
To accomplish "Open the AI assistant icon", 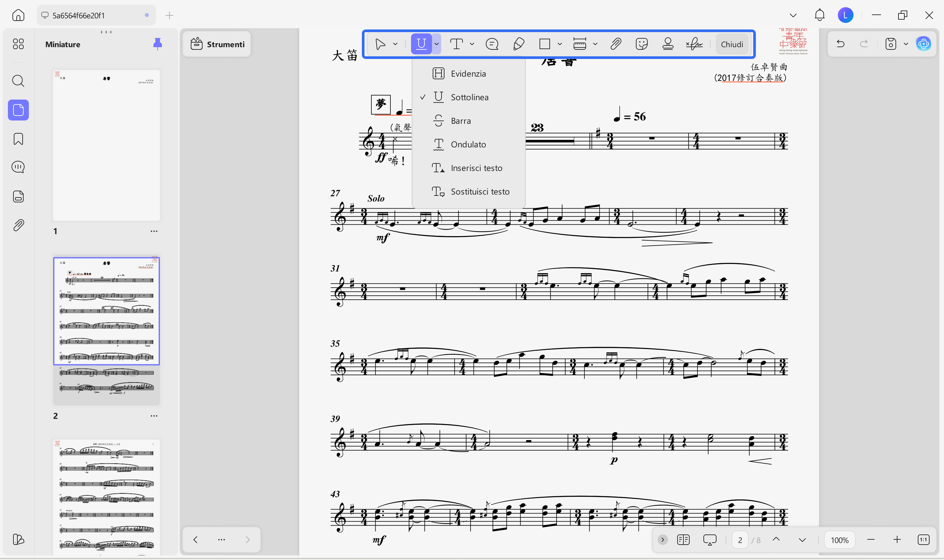I will tap(924, 44).
